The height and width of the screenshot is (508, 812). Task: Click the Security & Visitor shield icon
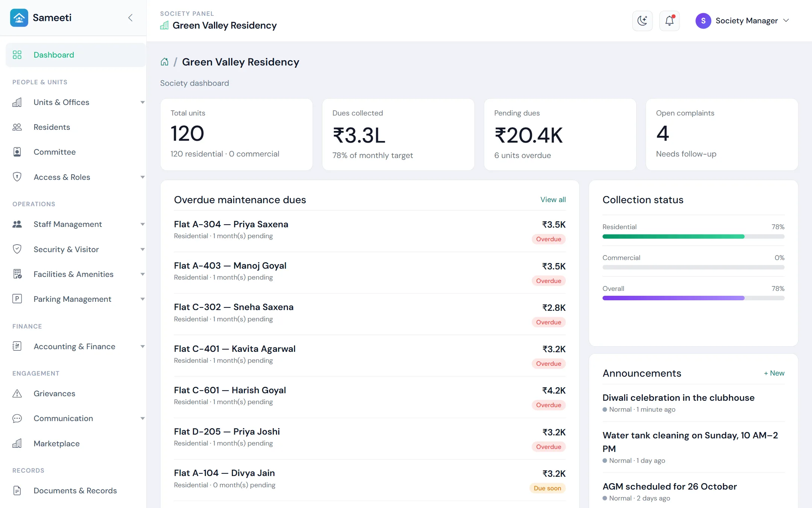17,249
